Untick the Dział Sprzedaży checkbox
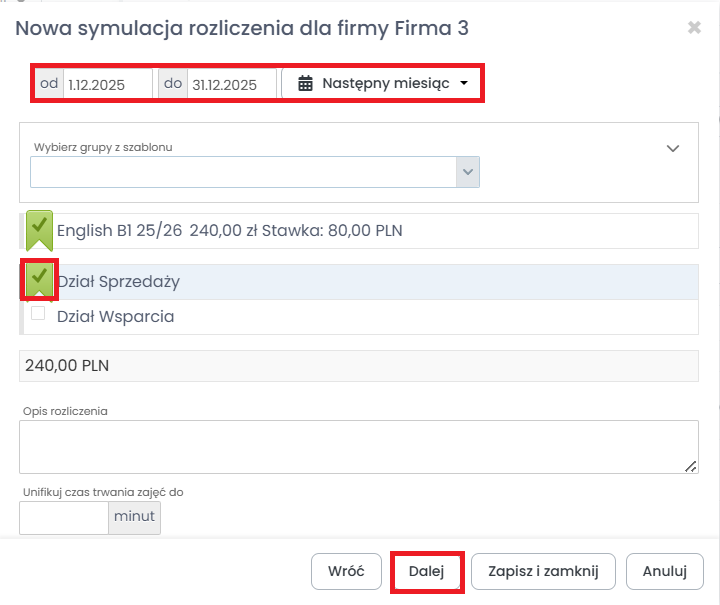This screenshot has width=720, height=605. (39, 279)
